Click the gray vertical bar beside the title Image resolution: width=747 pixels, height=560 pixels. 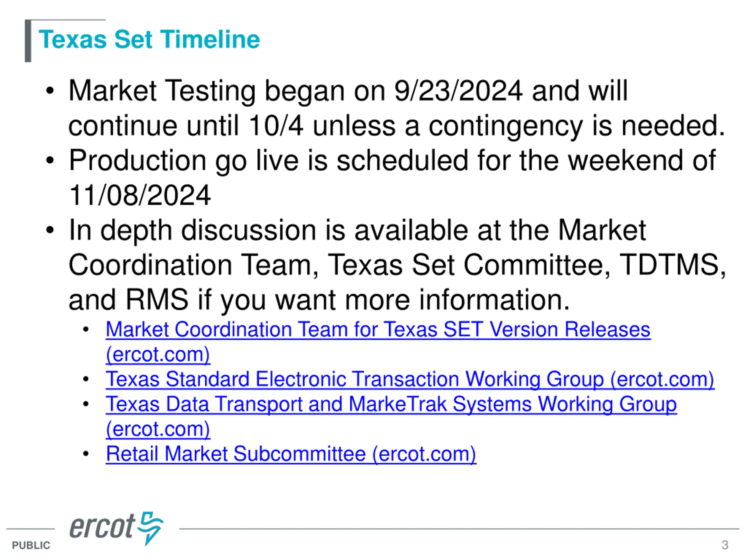tap(28, 41)
